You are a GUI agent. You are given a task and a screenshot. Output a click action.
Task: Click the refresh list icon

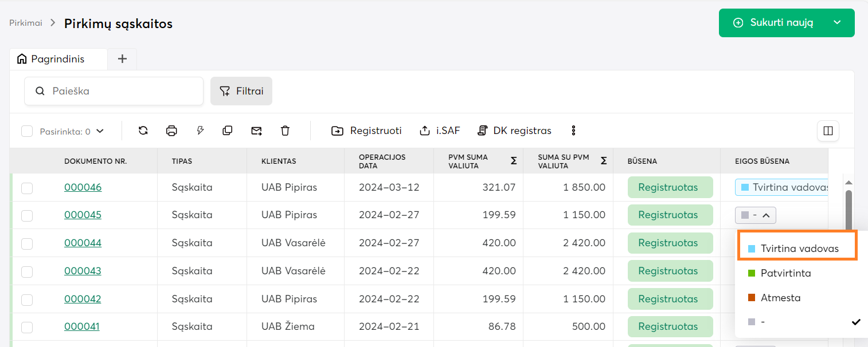[x=143, y=131]
